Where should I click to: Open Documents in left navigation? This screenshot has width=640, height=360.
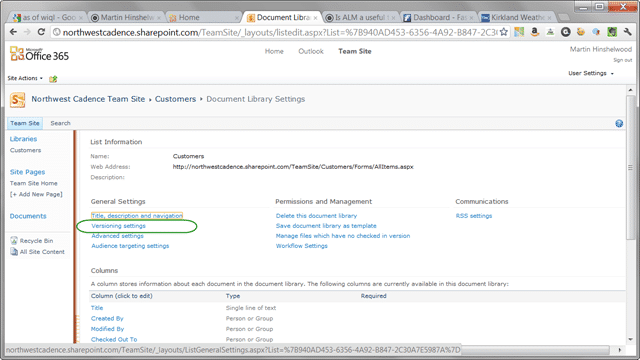coord(28,216)
